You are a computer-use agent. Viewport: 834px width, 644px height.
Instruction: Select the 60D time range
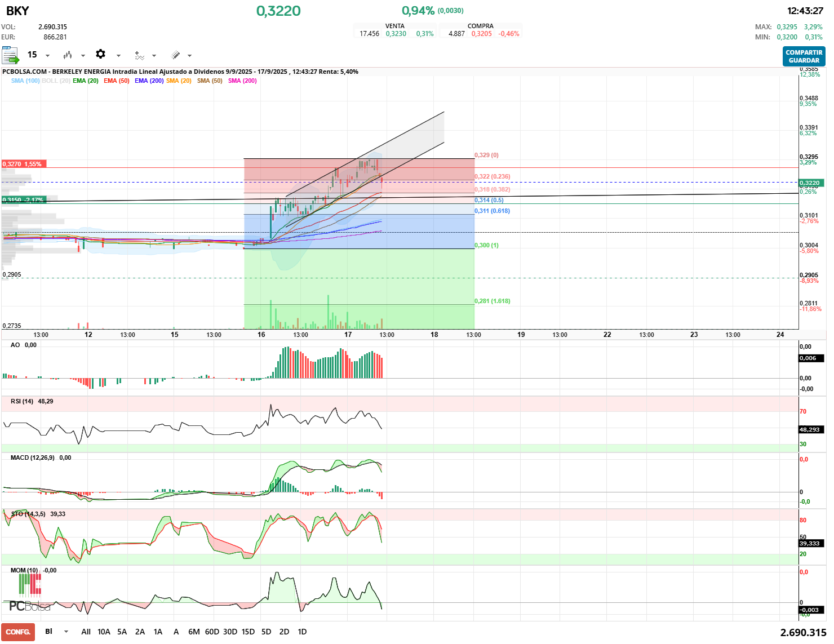click(x=212, y=632)
